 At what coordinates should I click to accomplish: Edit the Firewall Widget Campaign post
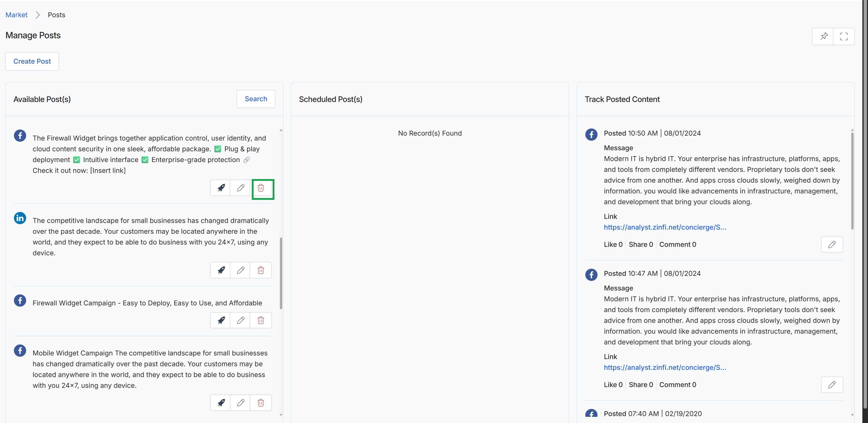pos(241,320)
